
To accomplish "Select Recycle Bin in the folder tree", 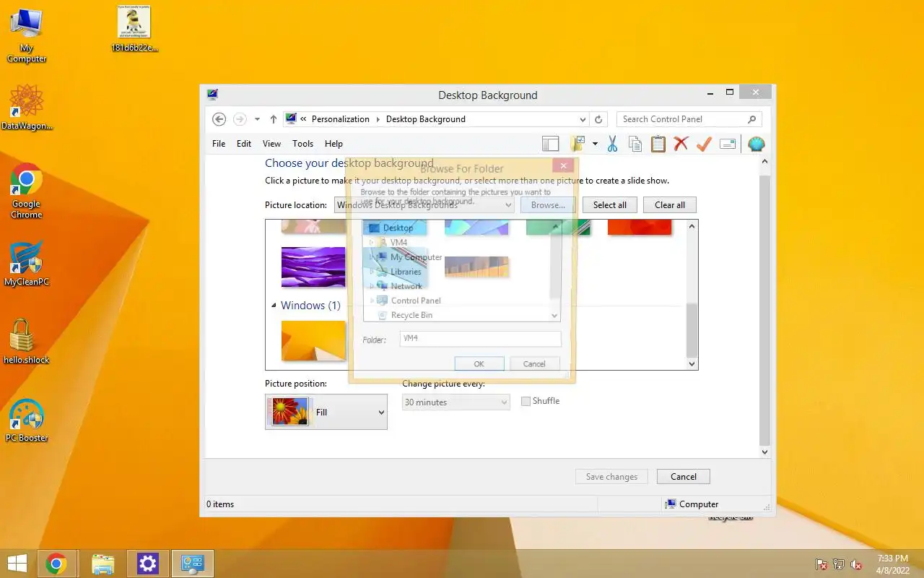I will pos(411,315).
